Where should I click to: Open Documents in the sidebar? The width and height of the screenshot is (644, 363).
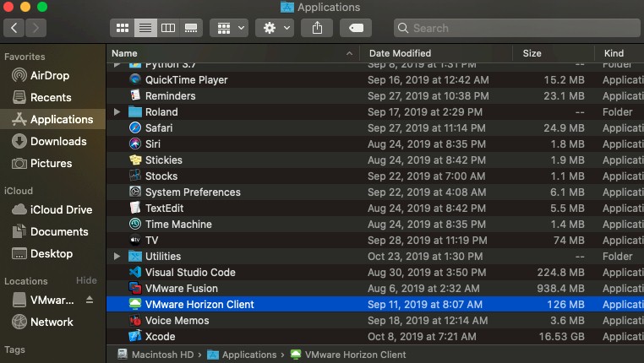click(52, 232)
